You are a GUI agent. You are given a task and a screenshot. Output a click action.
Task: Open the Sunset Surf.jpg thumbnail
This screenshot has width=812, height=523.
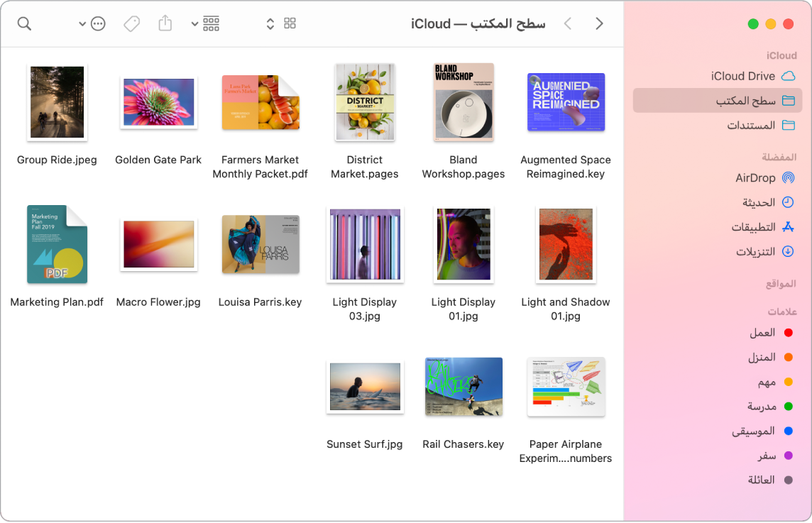click(365, 387)
